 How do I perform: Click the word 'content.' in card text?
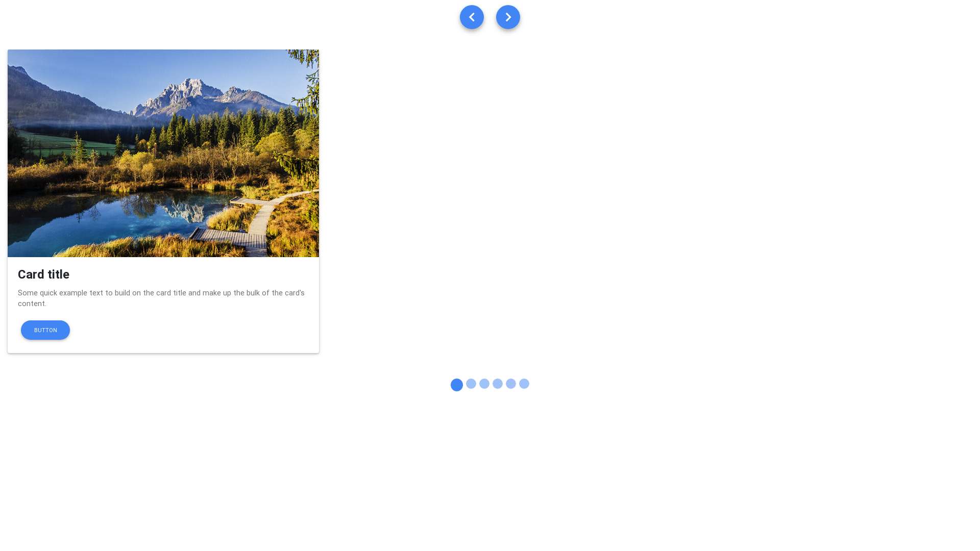[x=32, y=304]
